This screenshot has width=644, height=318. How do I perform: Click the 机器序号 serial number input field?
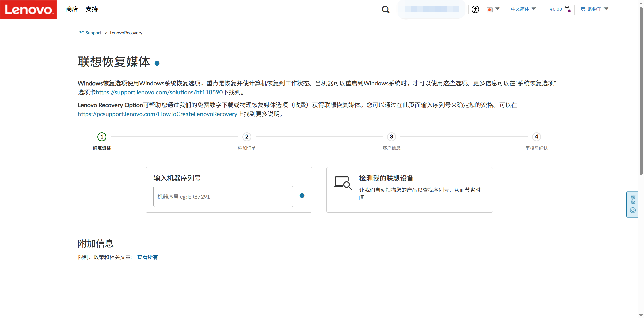pyautogui.click(x=223, y=196)
